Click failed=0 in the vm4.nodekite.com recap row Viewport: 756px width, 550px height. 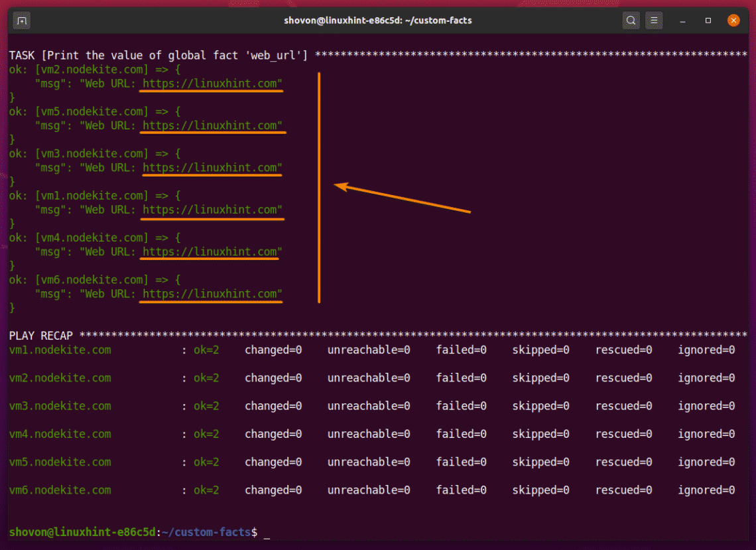[x=461, y=434]
